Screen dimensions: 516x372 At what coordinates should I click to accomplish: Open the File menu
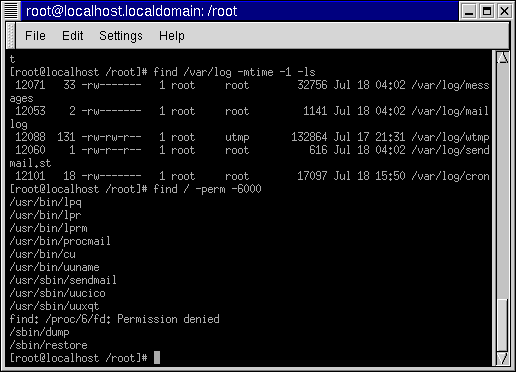click(35, 36)
